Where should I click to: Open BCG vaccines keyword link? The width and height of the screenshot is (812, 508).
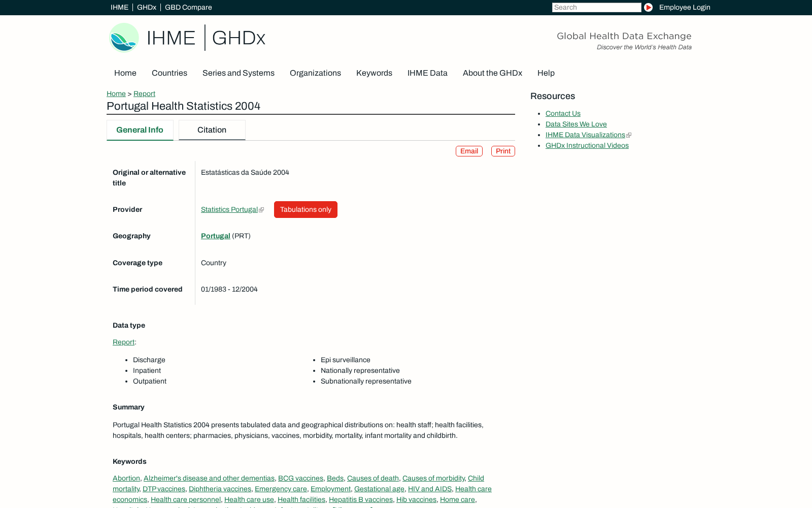[300, 479]
